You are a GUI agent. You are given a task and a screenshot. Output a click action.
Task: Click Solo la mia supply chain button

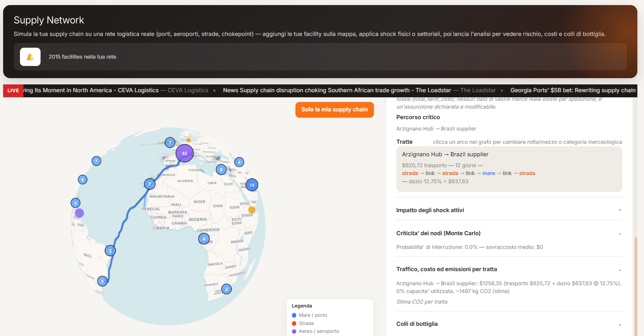tap(334, 109)
